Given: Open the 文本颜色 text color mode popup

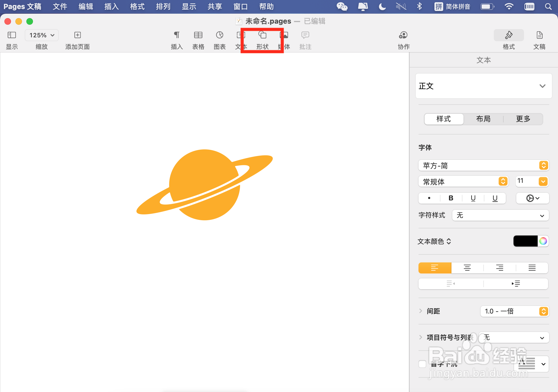Looking at the screenshot, I should [x=434, y=241].
